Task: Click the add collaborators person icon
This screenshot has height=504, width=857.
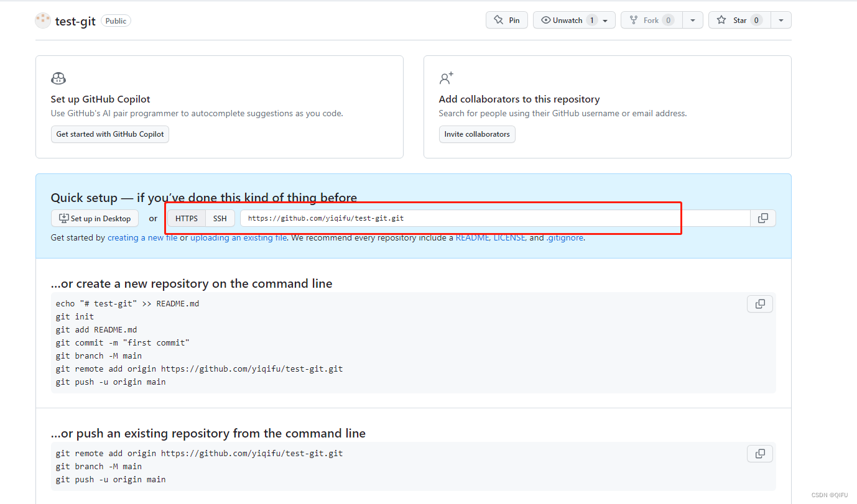Action: pyautogui.click(x=447, y=78)
